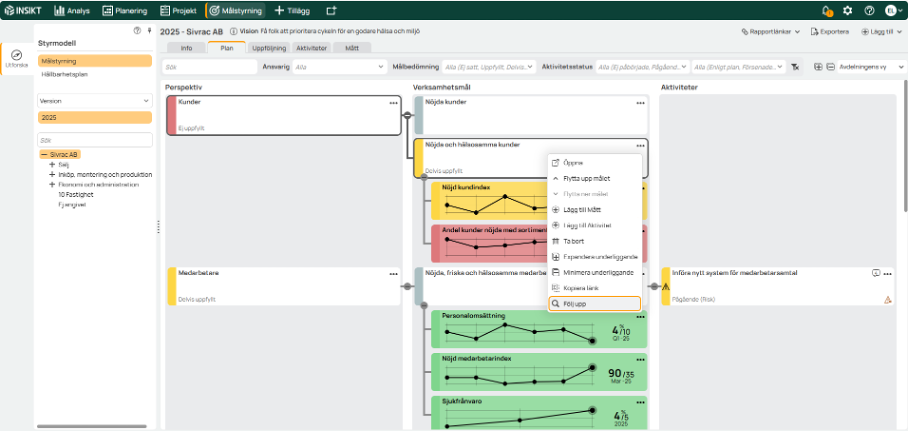Click the Vision info icon

pos(232,32)
